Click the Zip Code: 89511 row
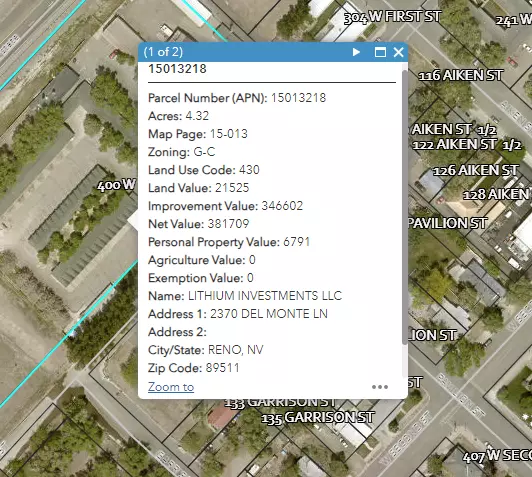This screenshot has height=477, width=532. tap(194, 368)
